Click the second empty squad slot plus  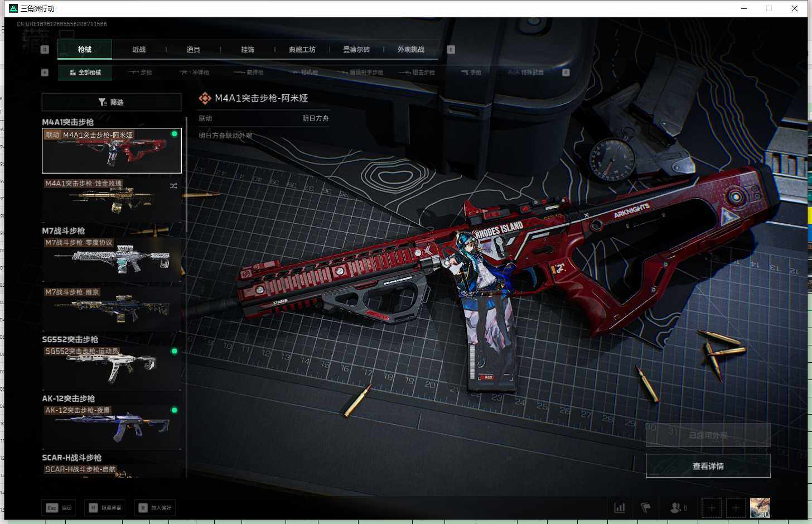point(736,508)
